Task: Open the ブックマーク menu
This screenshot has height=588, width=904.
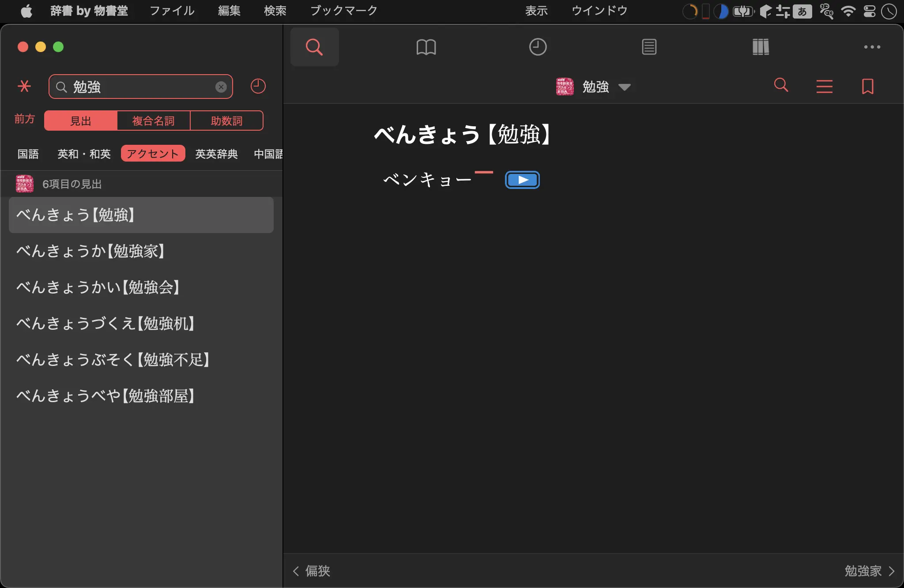Action: 344,11
